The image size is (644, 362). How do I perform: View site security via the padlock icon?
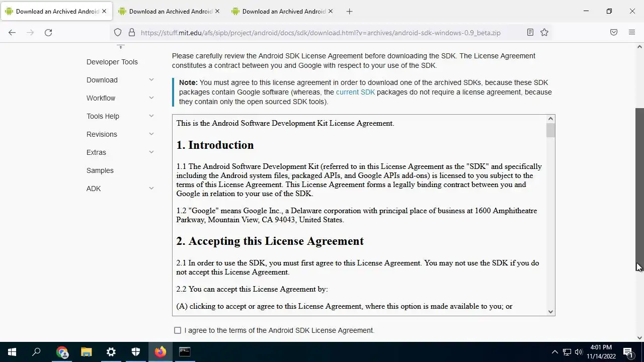click(x=132, y=32)
